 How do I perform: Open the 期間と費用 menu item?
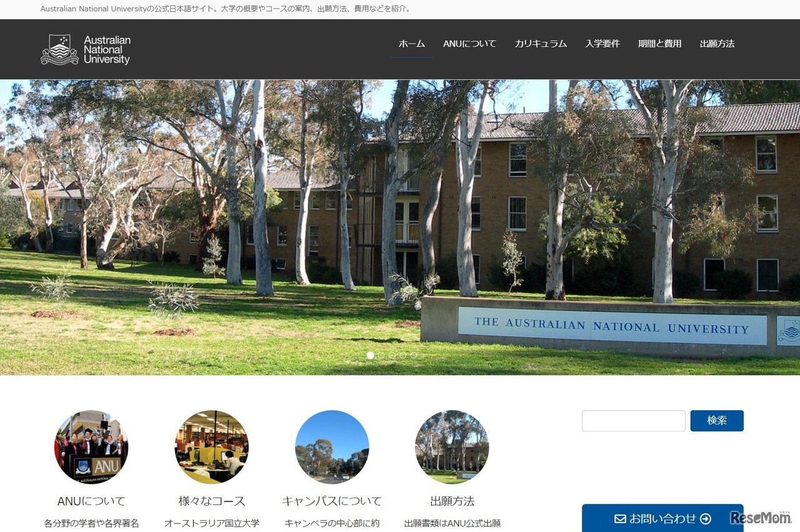point(660,44)
